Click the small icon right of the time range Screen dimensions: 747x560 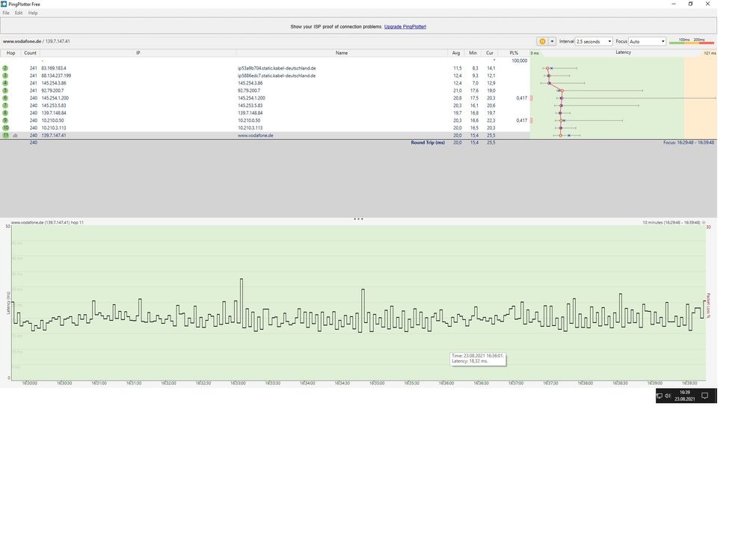704,222
